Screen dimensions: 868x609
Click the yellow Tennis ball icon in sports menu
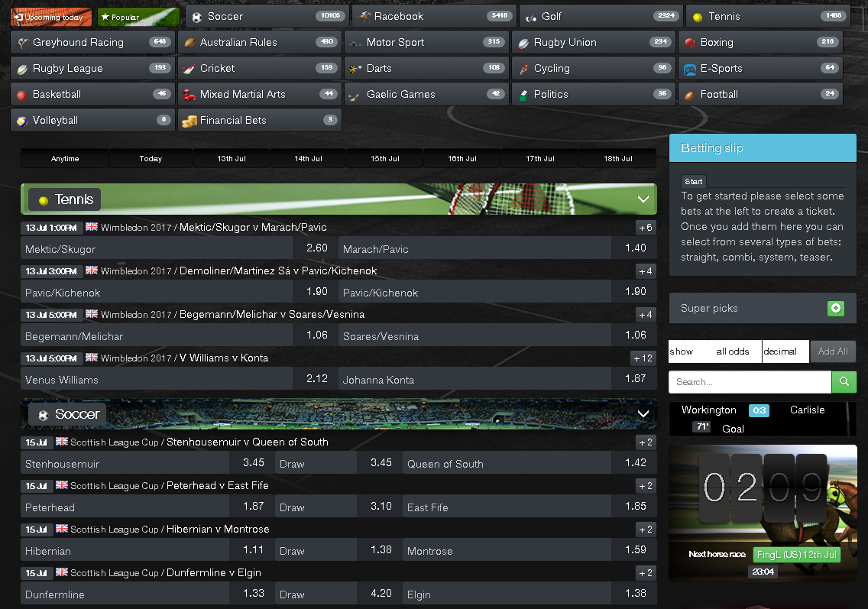pyautogui.click(x=698, y=17)
